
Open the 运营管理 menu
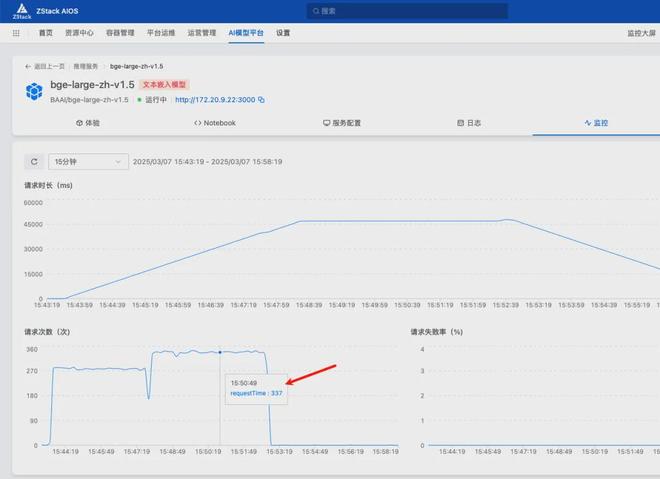pyautogui.click(x=202, y=33)
